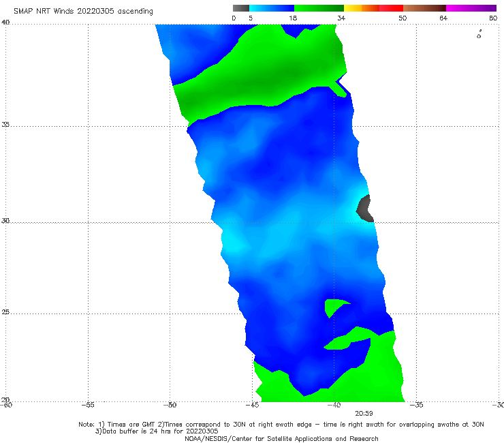The width and height of the screenshot is (504, 443).
Task: Click the small green patch near 25N
Action: pyautogui.click(x=334, y=307)
